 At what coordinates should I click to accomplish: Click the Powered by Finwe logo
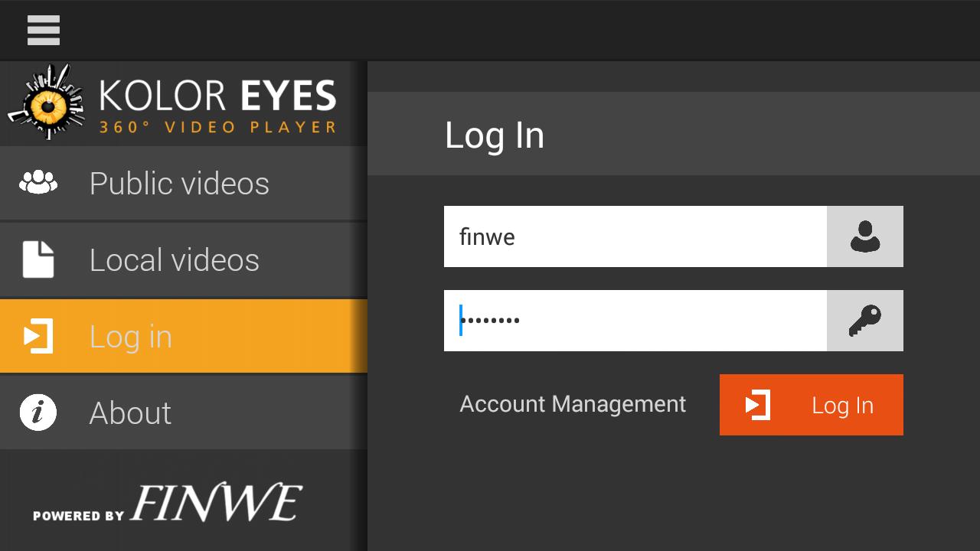(x=168, y=504)
